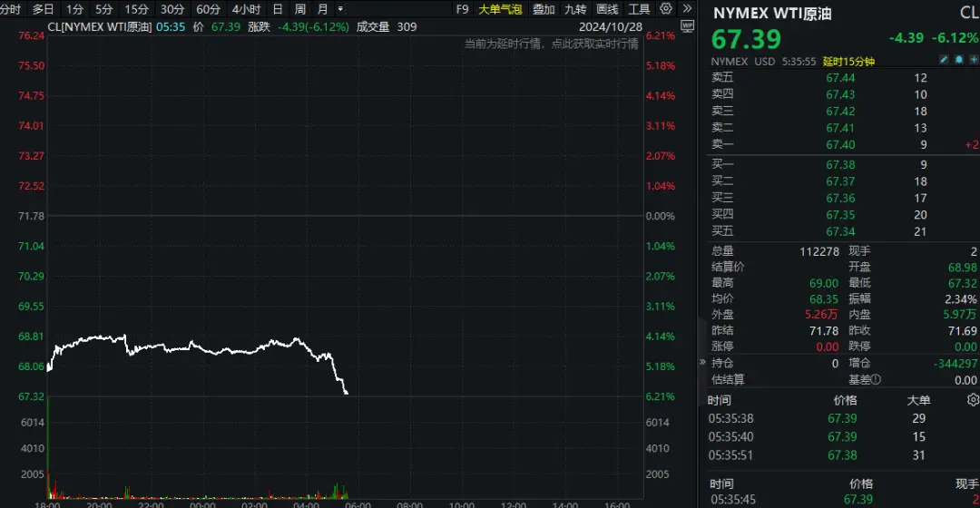Click the 卖一 ask price 67.40
This screenshot has height=508, width=980.
(x=840, y=144)
